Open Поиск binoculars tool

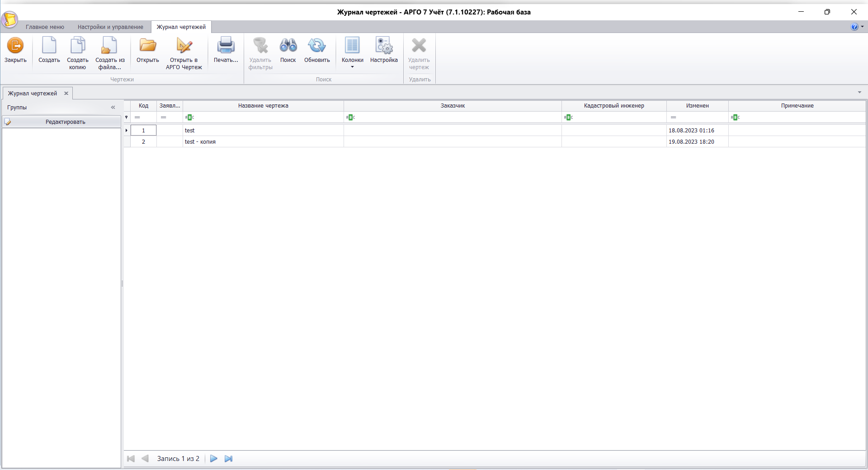(288, 46)
